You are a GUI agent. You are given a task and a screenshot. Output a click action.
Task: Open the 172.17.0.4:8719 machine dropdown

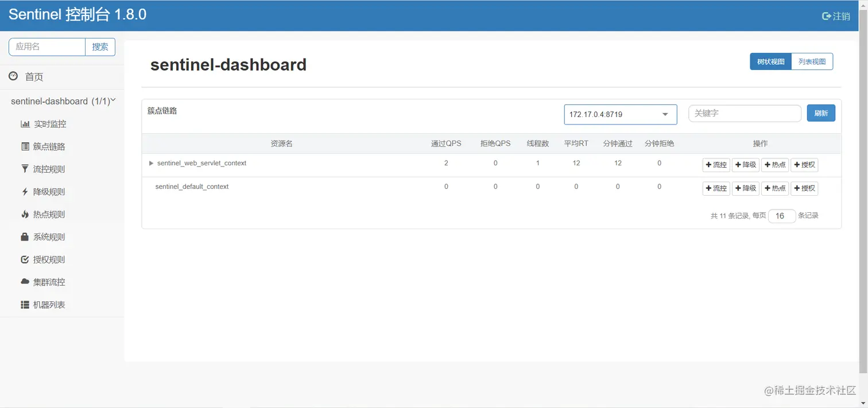[621, 114]
